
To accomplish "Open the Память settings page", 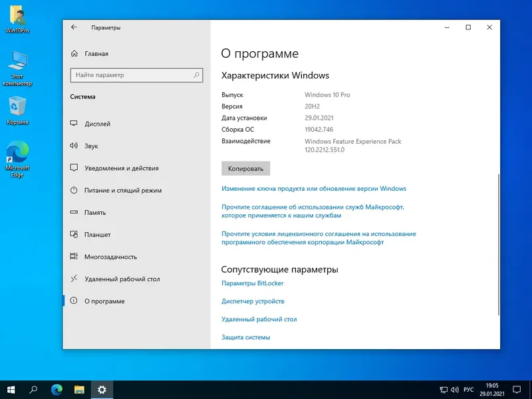I will click(x=108, y=212).
